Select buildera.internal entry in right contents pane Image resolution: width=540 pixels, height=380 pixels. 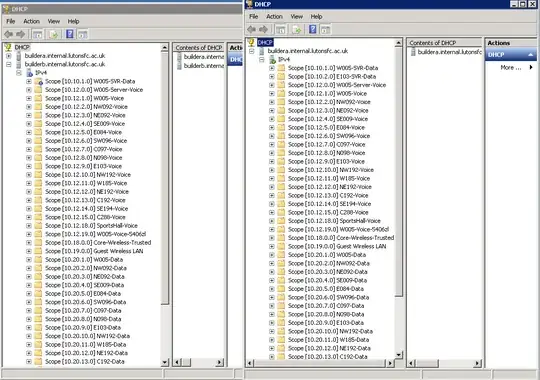coord(446,52)
